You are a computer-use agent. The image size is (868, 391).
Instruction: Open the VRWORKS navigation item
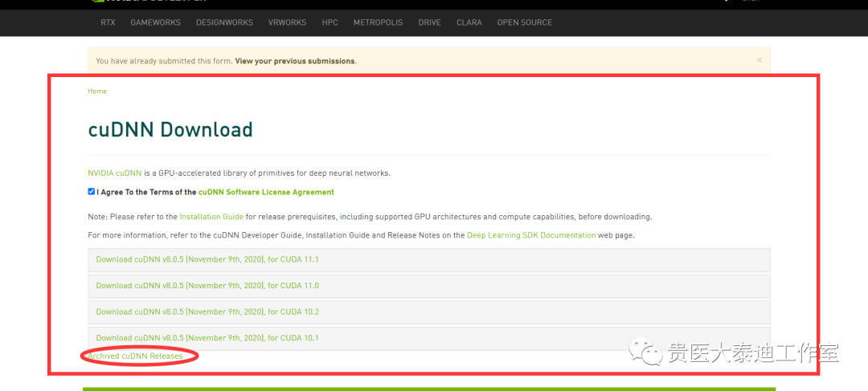pyautogui.click(x=287, y=22)
